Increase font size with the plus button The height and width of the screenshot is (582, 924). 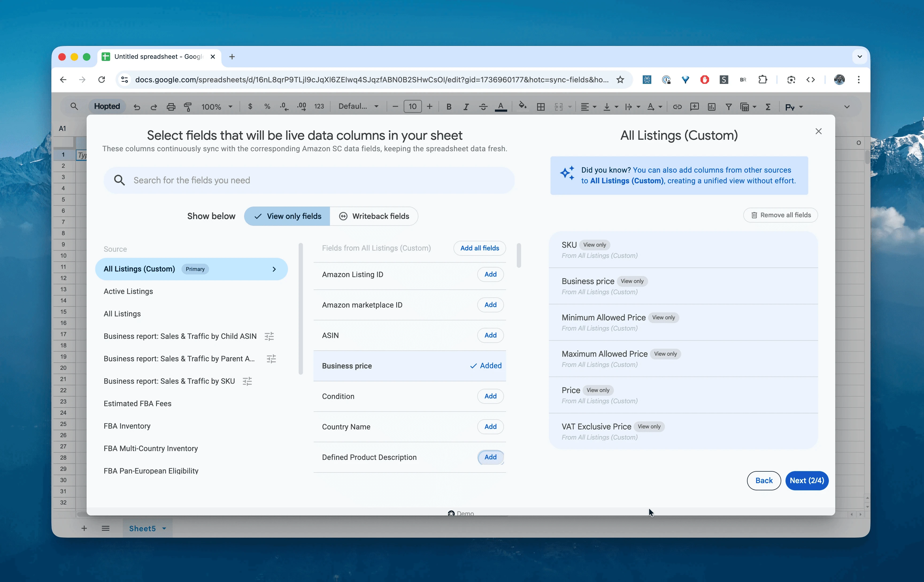pyautogui.click(x=430, y=107)
